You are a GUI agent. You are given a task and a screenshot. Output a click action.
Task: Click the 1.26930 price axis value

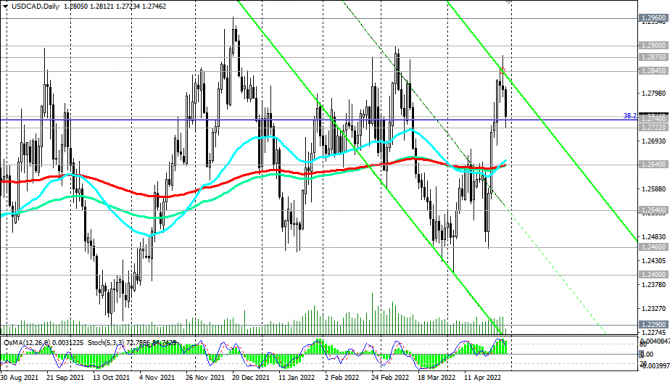click(654, 141)
